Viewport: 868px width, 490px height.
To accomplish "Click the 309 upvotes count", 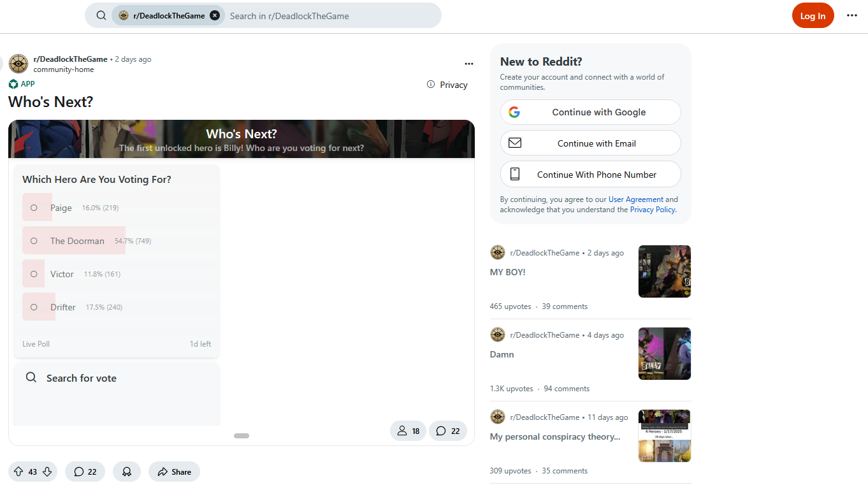I will [x=510, y=471].
